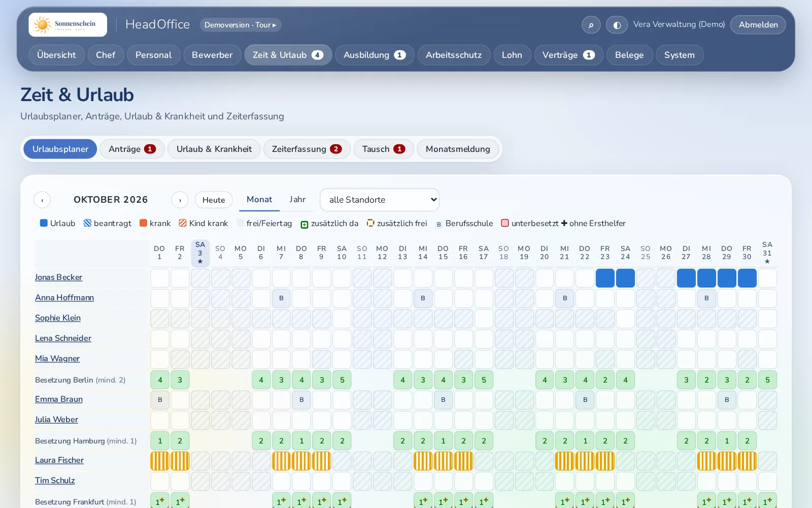
Task: Click Laura Fischer's striped cell on DO 1
Action: (160, 461)
